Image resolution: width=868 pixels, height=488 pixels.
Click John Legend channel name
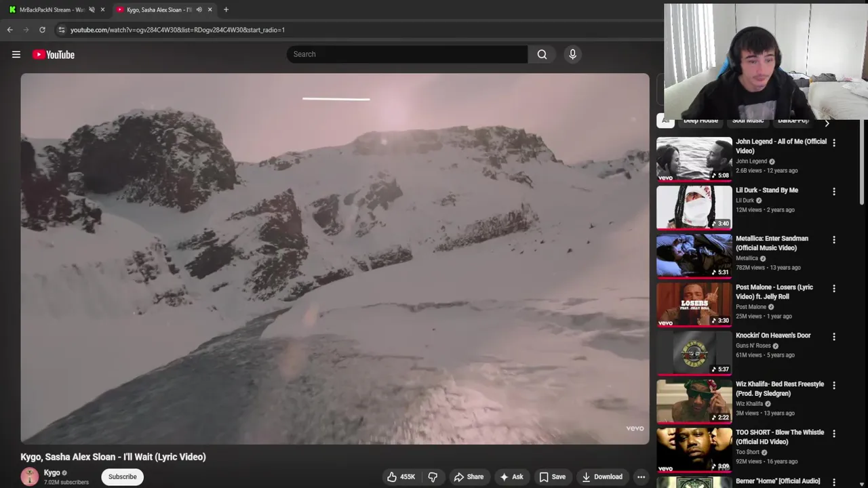tap(751, 161)
